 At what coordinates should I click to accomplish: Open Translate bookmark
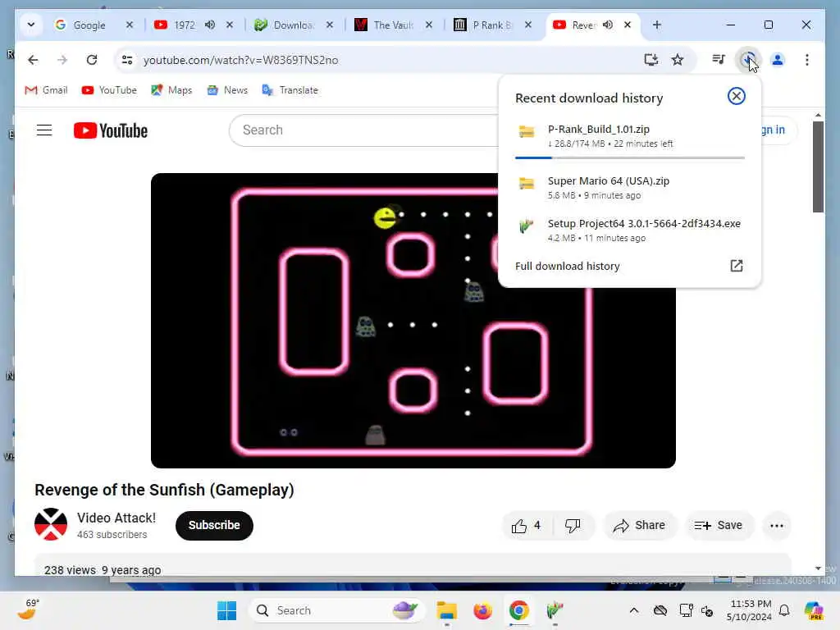pyautogui.click(x=290, y=90)
